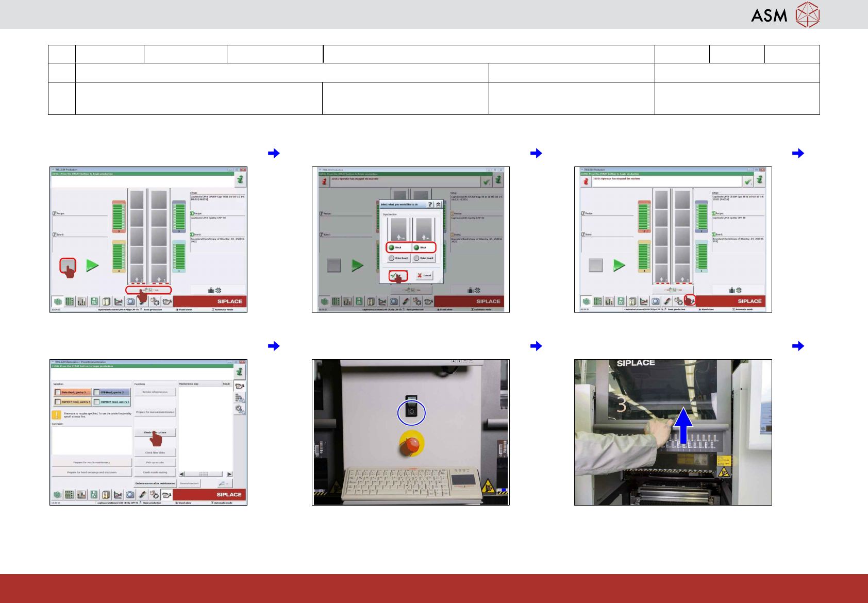Click the red emergency stop in machine photo

[x=411, y=444]
